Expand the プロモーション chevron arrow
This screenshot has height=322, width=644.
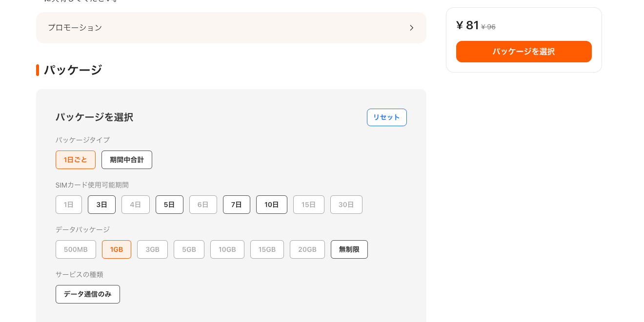[411, 28]
